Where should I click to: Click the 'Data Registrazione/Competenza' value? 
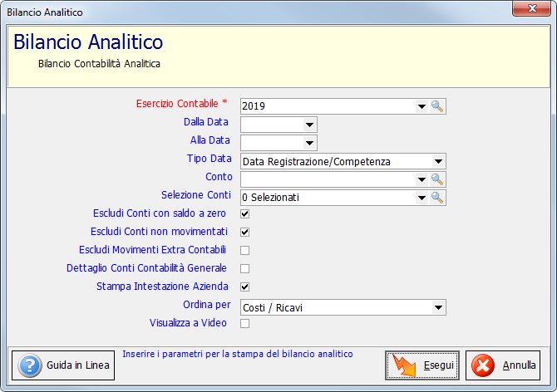pyautogui.click(x=317, y=162)
